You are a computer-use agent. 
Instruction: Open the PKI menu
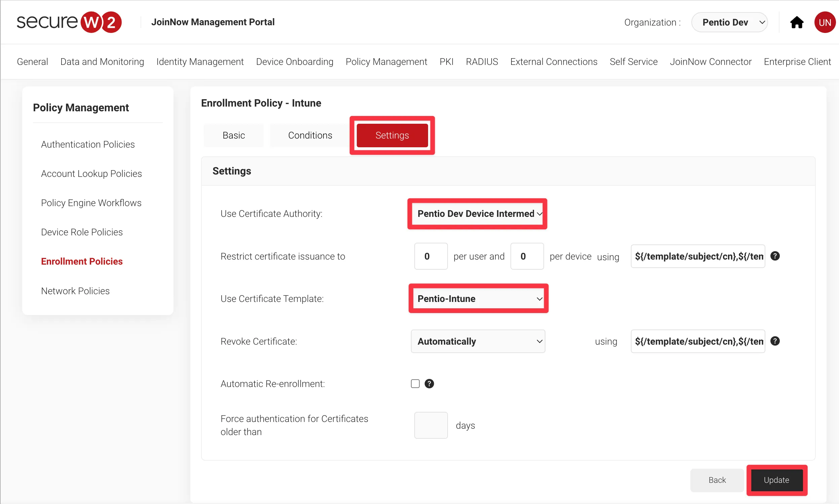(446, 62)
